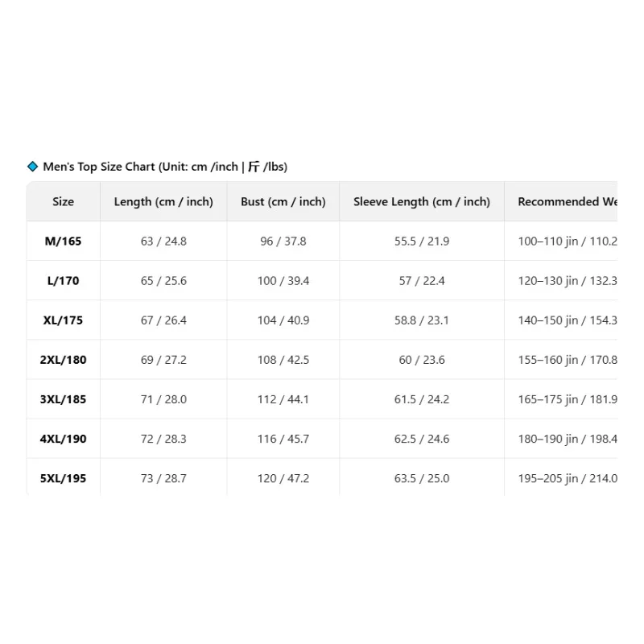Click the 4XL/190 size row label

coord(64,439)
